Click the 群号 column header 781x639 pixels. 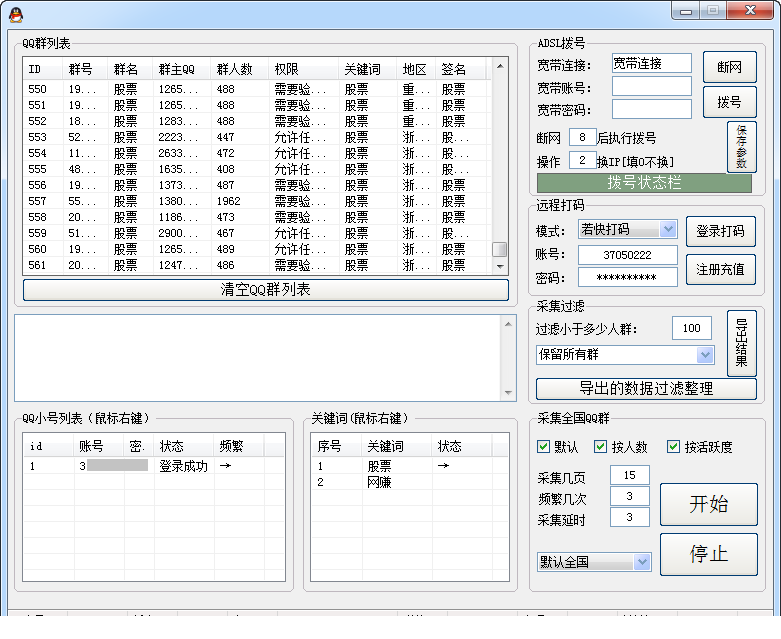(x=85, y=69)
